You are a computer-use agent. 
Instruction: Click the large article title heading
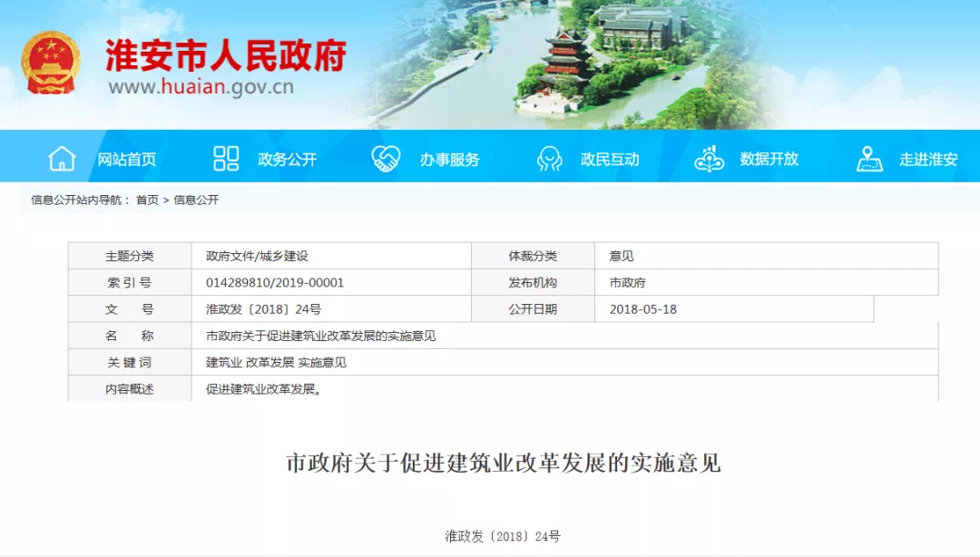coord(503,464)
